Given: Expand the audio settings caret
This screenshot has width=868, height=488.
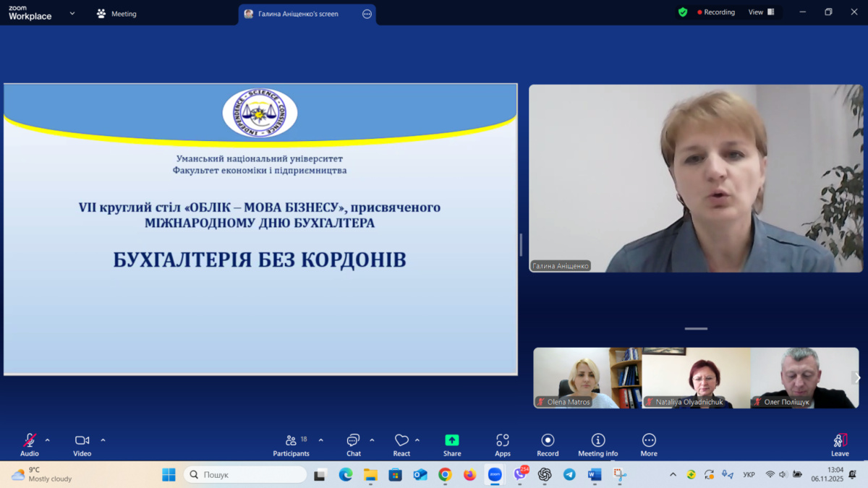Looking at the screenshot, I should 48,440.
